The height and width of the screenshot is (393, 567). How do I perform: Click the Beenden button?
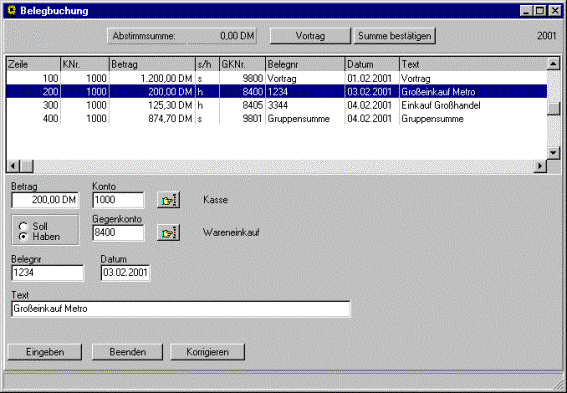pos(127,352)
